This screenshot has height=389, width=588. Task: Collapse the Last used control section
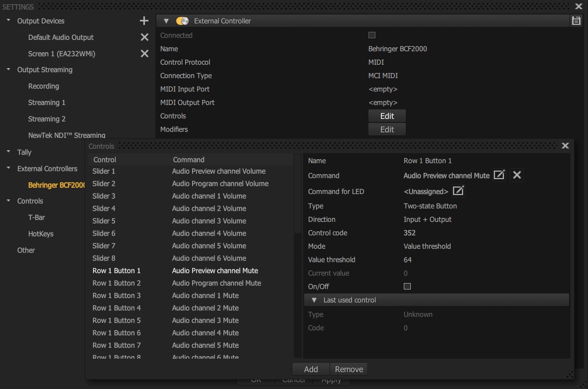click(314, 300)
